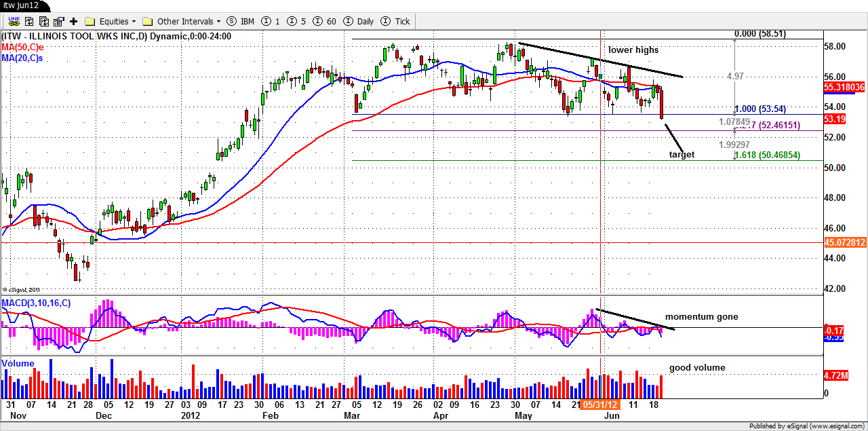Click the 'lower highs' annotation text
This screenshot has height=431, width=868.
click(x=633, y=50)
